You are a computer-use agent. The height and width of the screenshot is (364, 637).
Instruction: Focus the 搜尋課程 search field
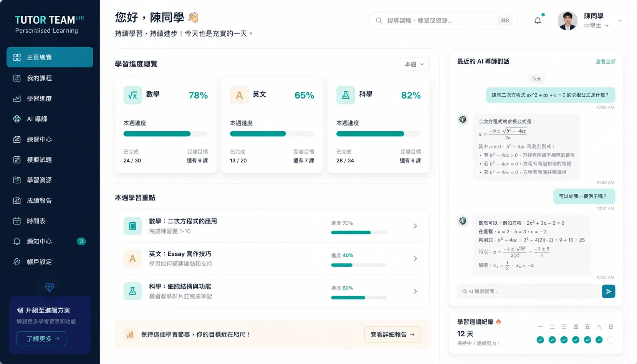[443, 20]
